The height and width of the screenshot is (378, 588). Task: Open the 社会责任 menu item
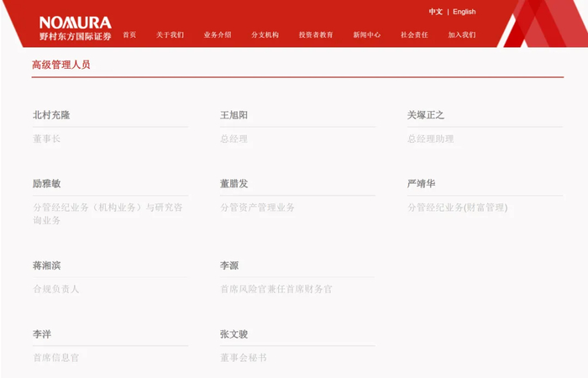tap(414, 35)
